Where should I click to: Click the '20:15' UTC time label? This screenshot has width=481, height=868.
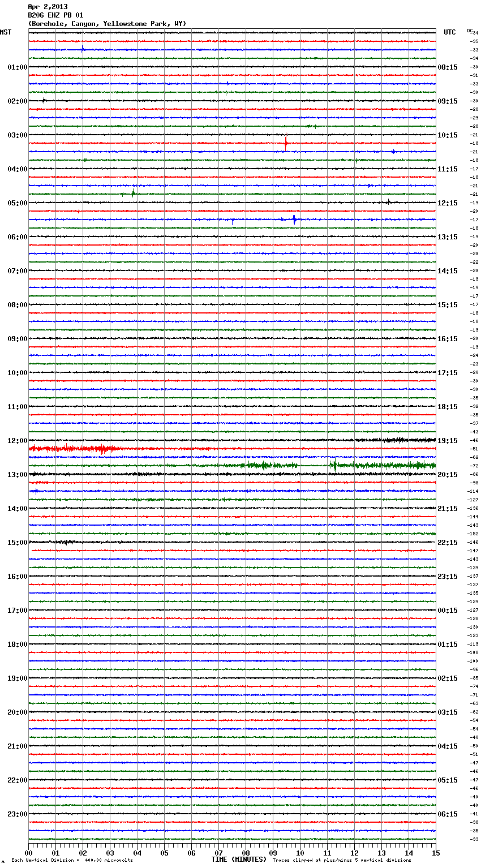tap(448, 475)
